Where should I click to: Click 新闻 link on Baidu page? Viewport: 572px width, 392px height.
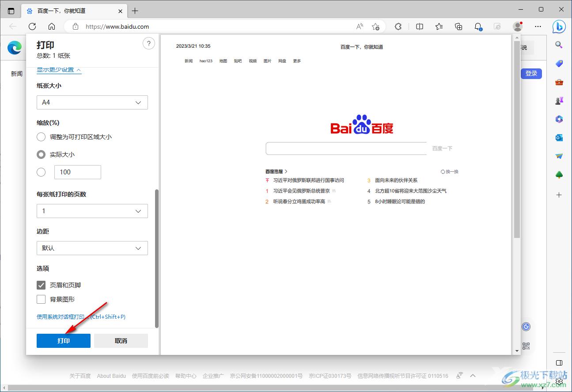click(x=17, y=74)
